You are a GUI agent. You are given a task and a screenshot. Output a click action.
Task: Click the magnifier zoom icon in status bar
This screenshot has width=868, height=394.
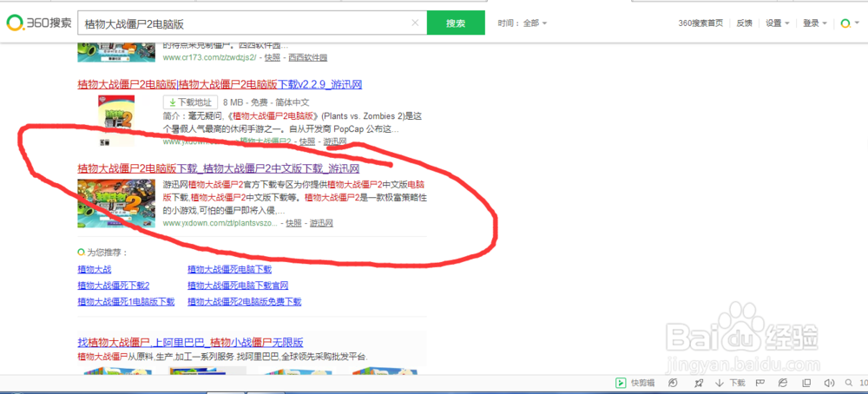(x=849, y=383)
